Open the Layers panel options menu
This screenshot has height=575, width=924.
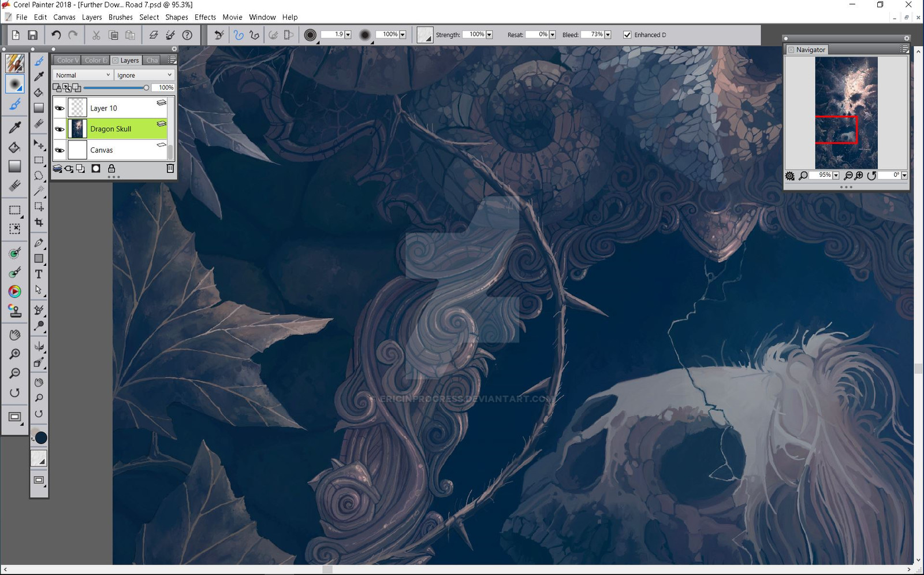coord(172,60)
